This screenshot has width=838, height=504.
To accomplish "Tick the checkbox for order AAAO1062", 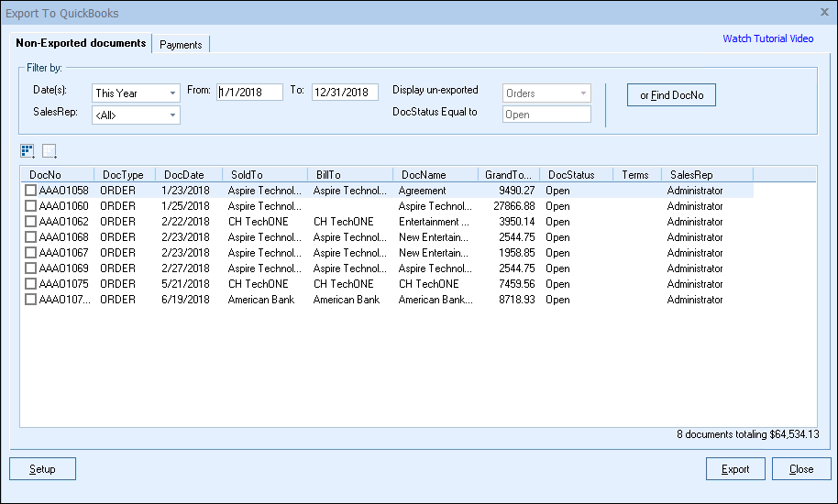I will (x=31, y=222).
